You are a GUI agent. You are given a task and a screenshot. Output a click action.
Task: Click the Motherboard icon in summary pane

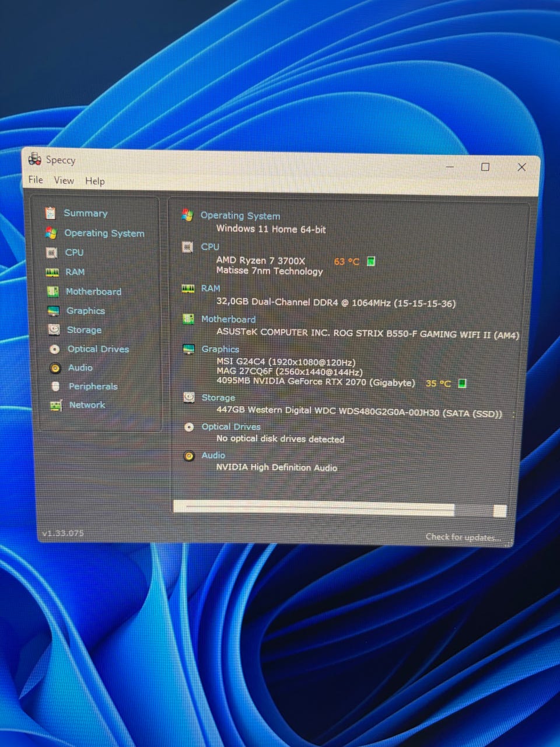188,319
